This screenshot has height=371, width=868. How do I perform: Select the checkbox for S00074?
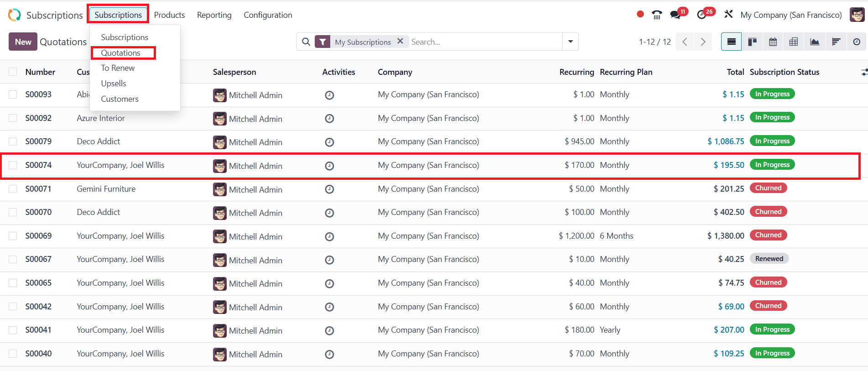pyautogui.click(x=13, y=165)
